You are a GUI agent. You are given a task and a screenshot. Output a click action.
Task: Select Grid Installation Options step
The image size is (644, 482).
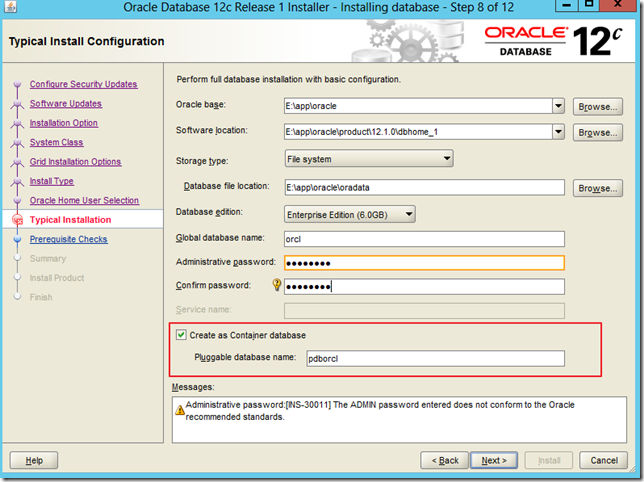click(x=75, y=162)
